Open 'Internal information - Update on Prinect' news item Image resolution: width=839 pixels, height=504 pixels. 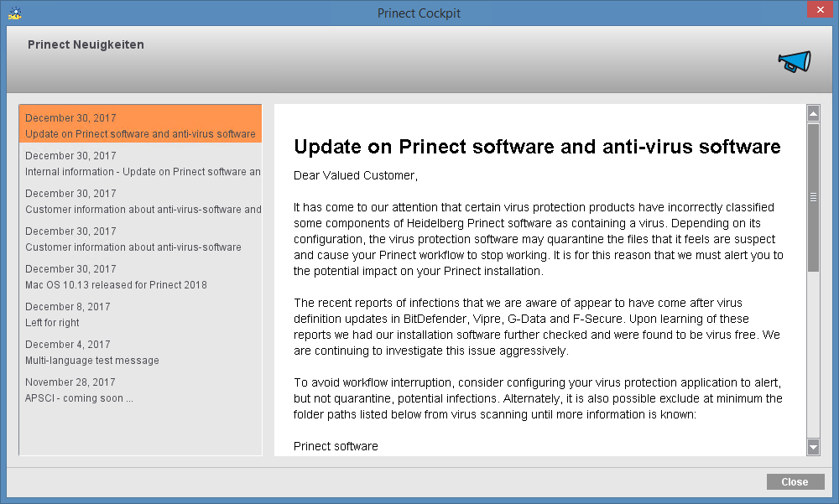point(140,164)
